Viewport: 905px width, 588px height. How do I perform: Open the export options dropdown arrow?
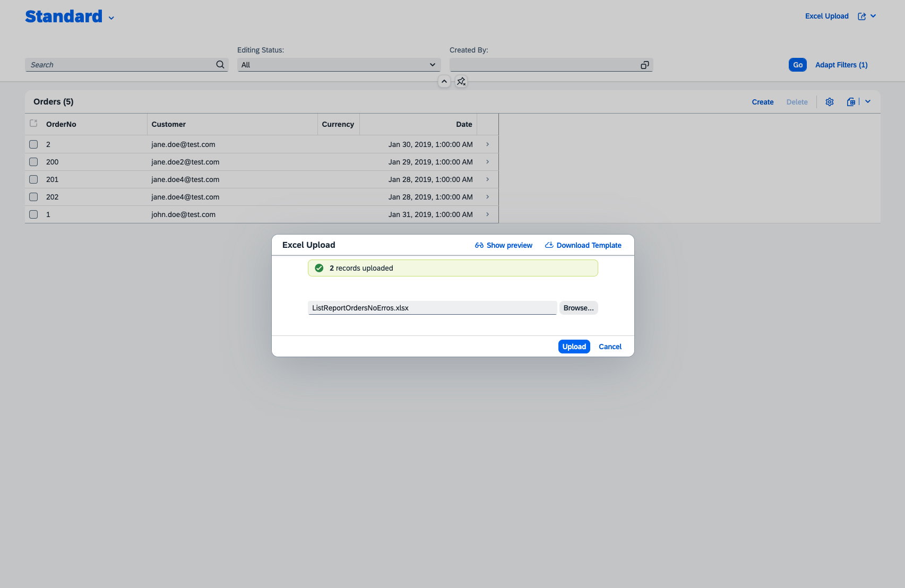click(x=868, y=101)
